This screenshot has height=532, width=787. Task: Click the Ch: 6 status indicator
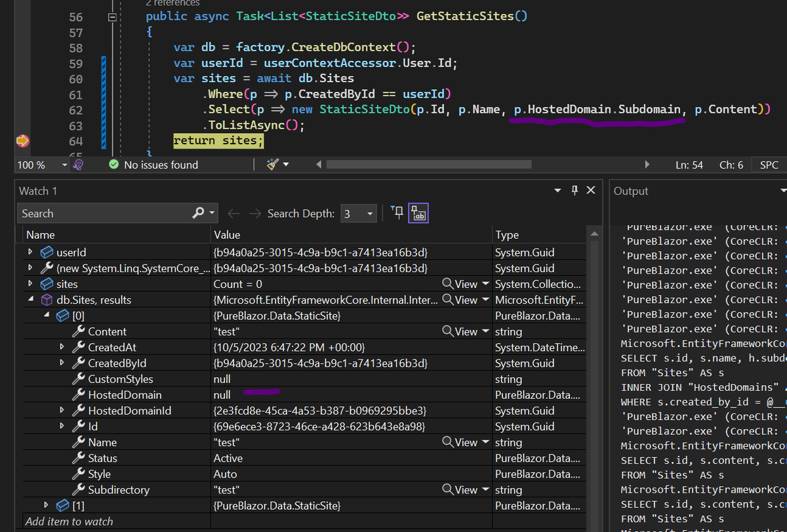click(731, 165)
